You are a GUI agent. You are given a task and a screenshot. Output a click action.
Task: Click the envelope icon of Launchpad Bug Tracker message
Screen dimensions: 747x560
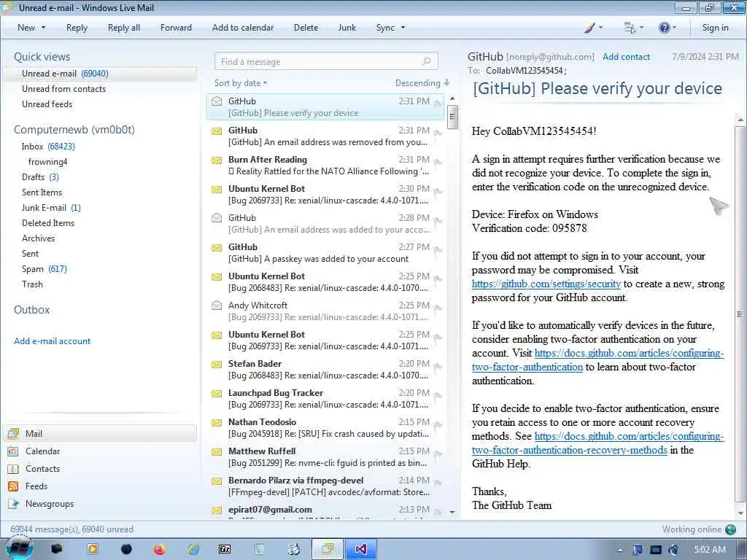click(x=217, y=393)
